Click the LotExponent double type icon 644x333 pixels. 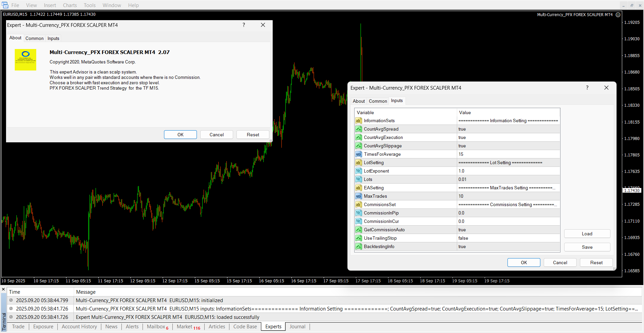coord(359,171)
